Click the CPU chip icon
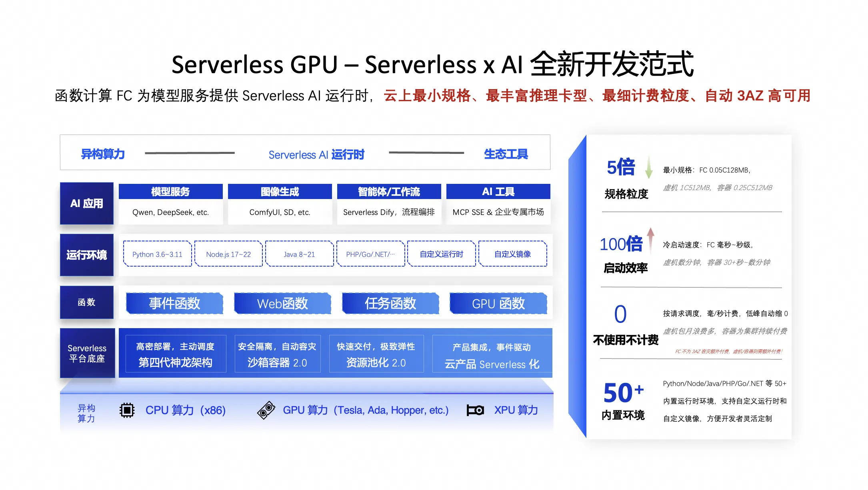 tap(127, 410)
